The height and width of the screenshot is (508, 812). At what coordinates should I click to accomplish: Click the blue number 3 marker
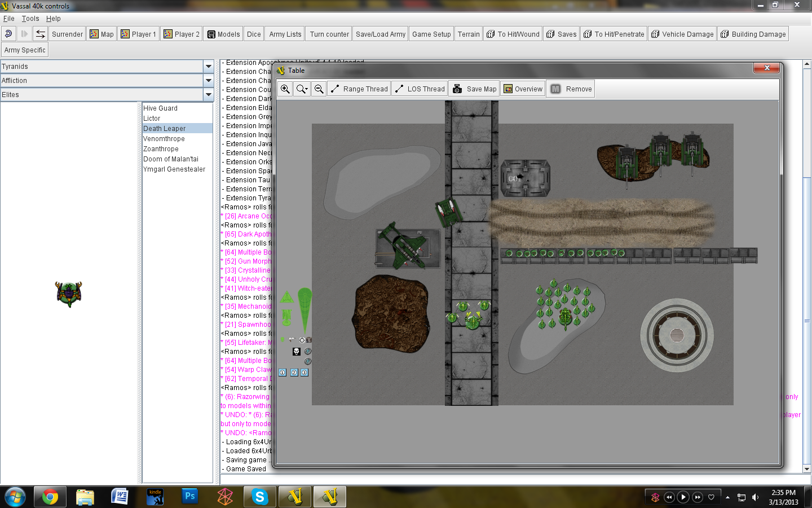pos(304,373)
